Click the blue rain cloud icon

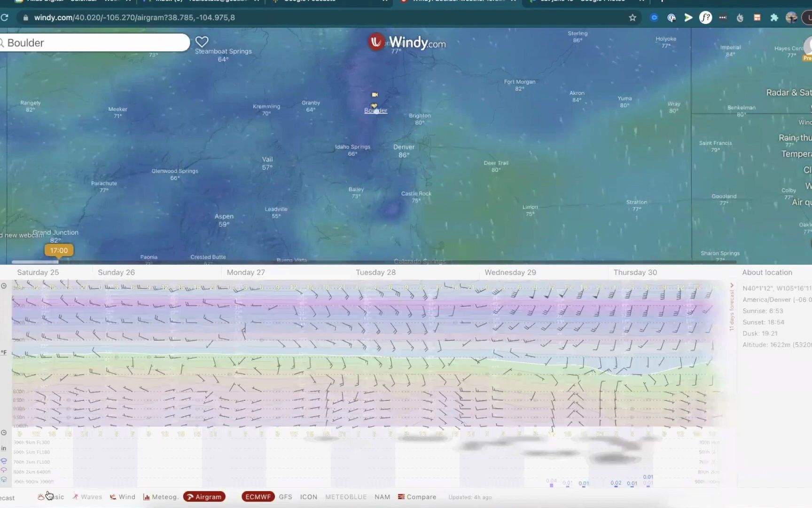[x=4, y=461]
